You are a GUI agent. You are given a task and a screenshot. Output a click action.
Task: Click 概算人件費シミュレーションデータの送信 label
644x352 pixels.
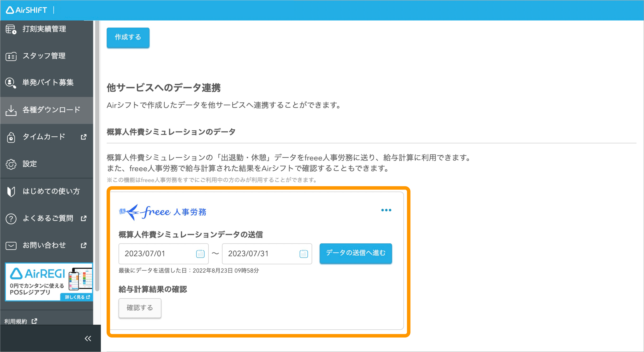coord(191,235)
